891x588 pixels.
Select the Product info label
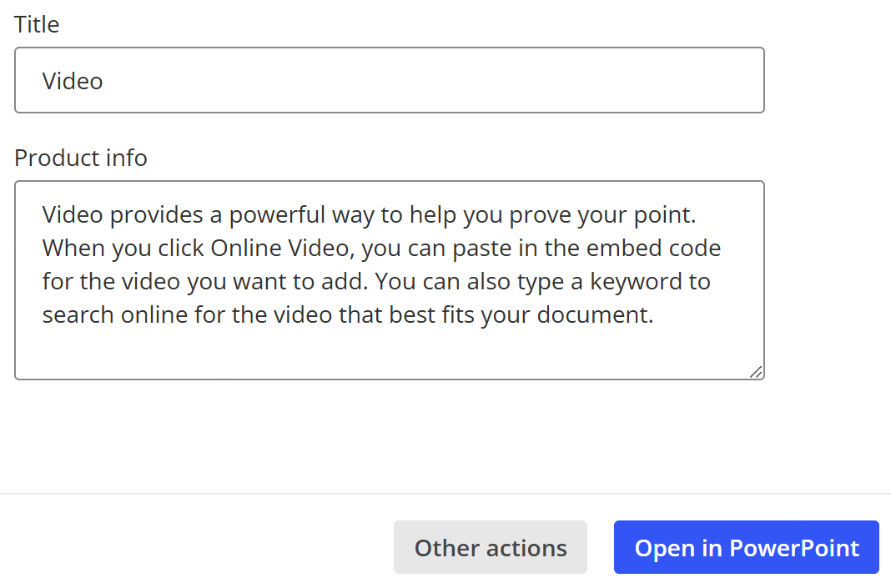(x=81, y=158)
